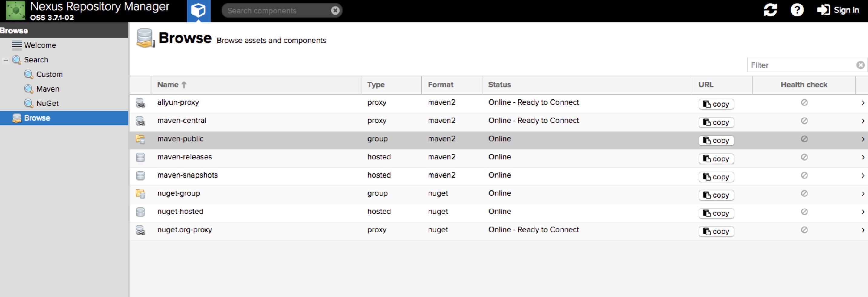
Task: Sort by the Type column header
Action: tap(391, 85)
